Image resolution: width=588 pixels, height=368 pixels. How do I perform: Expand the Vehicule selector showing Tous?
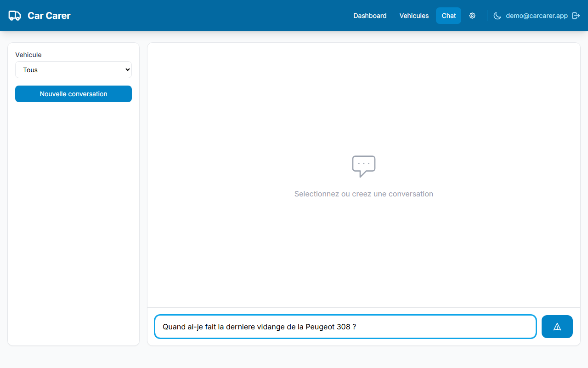(73, 69)
